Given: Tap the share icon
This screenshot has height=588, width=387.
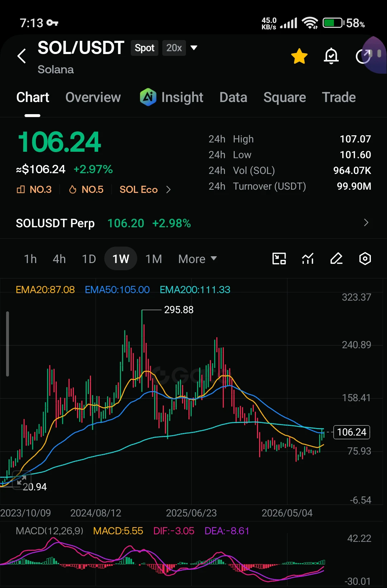Looking at the screenshot, I should (363, 56).
